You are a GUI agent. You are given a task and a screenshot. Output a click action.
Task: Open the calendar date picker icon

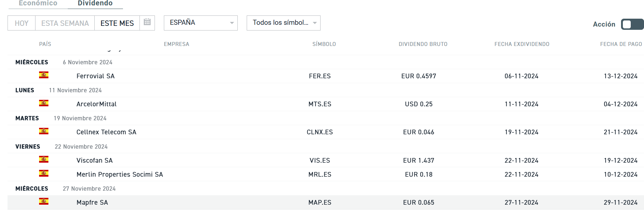(x=147, y=22)
